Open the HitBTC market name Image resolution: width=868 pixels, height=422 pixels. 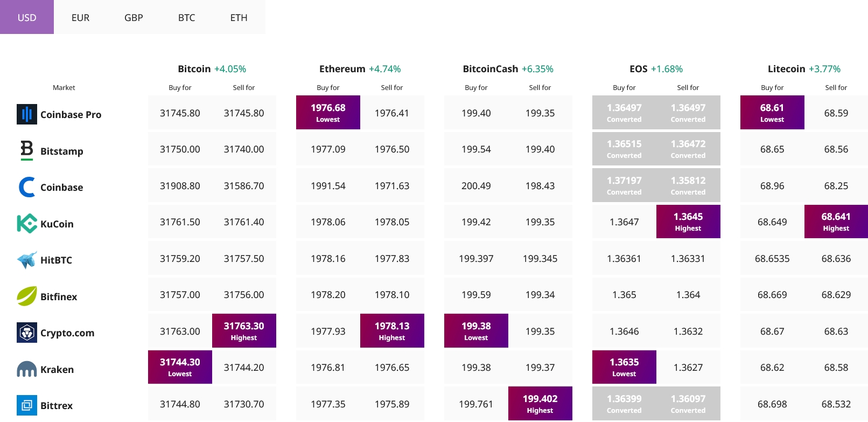click(x=56, y=260)
